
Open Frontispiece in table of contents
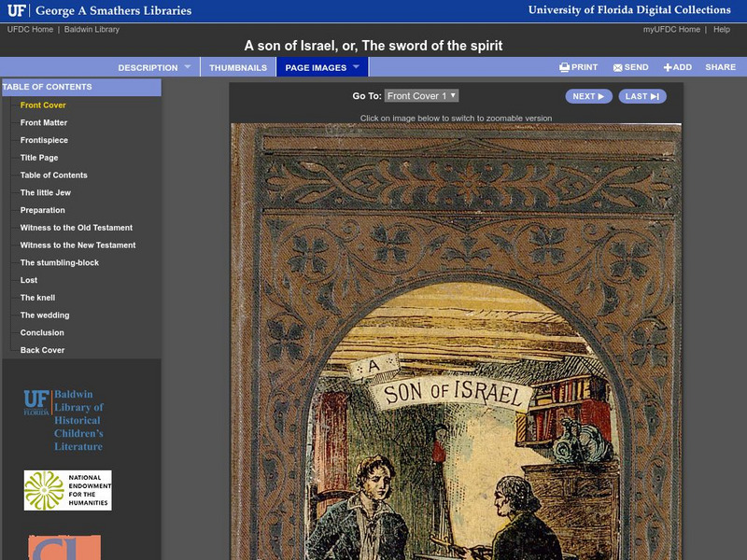(x=44, y=141)
